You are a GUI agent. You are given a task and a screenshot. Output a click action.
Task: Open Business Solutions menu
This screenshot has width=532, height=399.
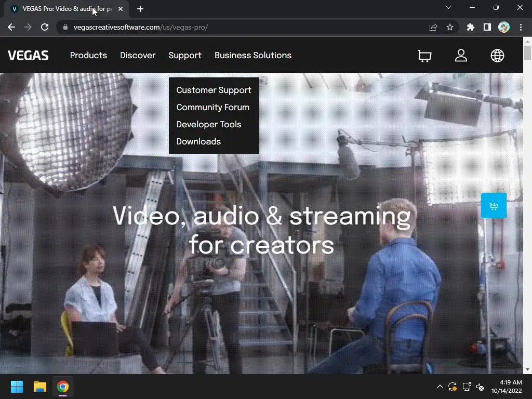coord(253,55)
